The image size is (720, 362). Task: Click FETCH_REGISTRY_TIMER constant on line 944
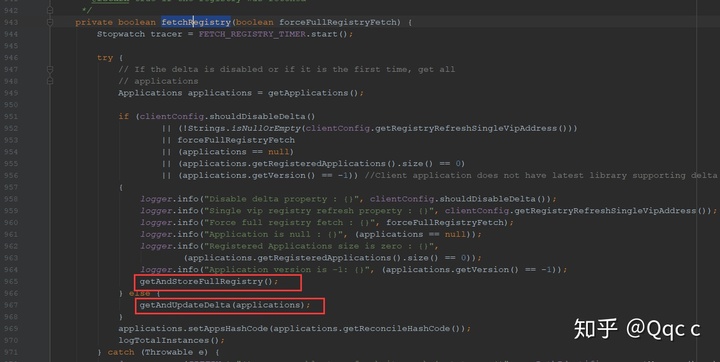pyautogui.click(x=252, y=34)
